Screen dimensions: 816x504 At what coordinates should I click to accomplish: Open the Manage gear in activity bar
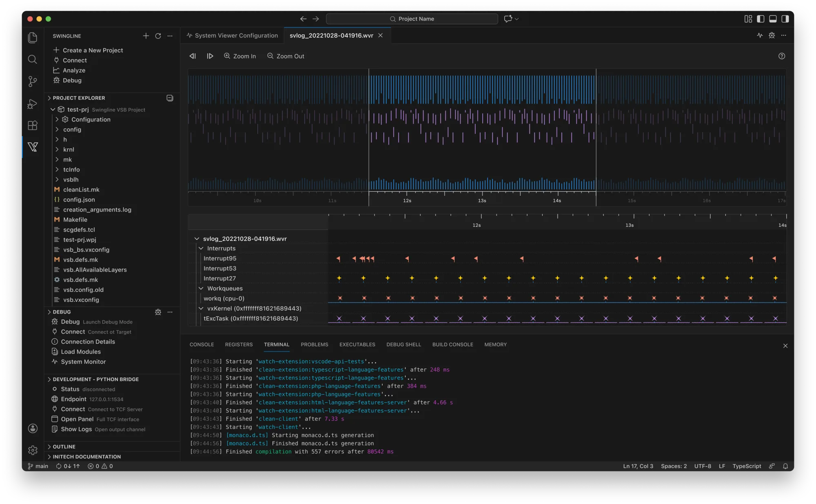33,450
